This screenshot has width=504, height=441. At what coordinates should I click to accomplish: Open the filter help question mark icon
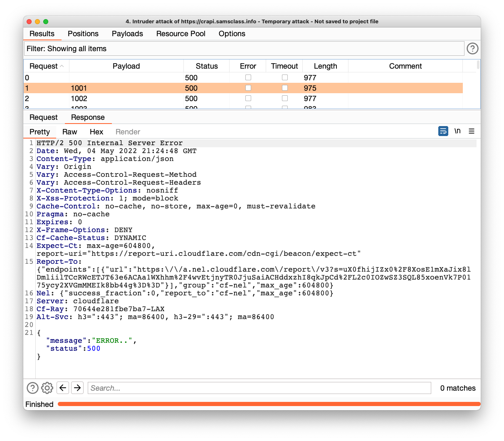[x=472, y=49]
